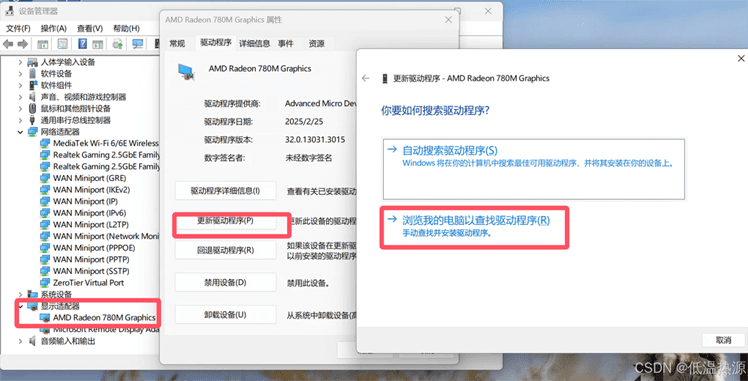Select MediaTek Wi-Fi 6/6E Wireless adapter

(106, 143)
